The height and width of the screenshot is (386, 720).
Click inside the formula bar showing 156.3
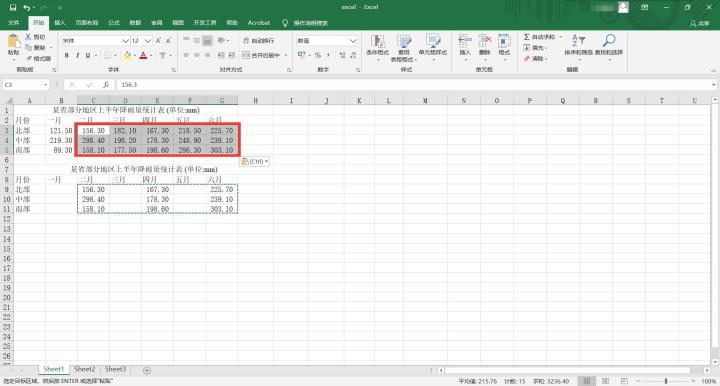pos(413,84)
